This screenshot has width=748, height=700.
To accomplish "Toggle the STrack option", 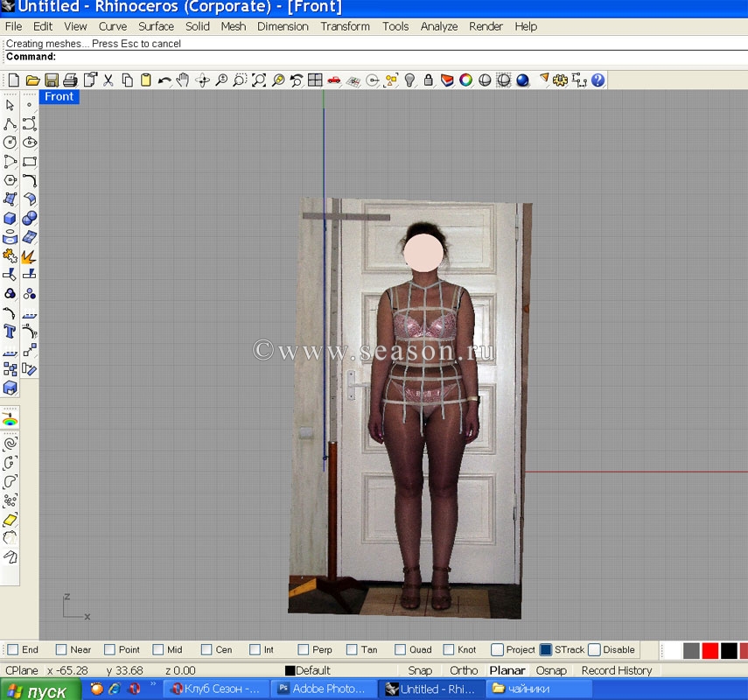I will [546, 649].
